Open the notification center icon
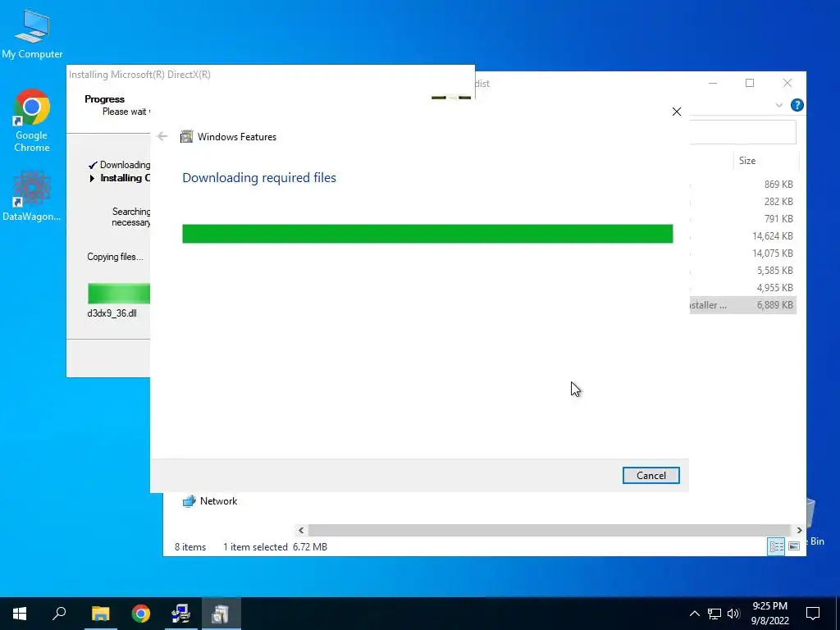Image resolution: width=840 pixels, height=630 pixels. [x=813, y=614]
